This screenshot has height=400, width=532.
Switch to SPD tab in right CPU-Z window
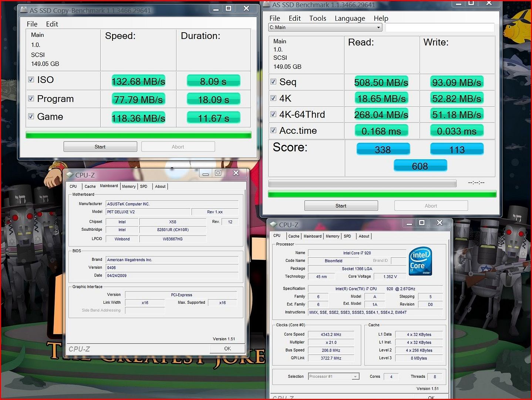pos(347,236)
